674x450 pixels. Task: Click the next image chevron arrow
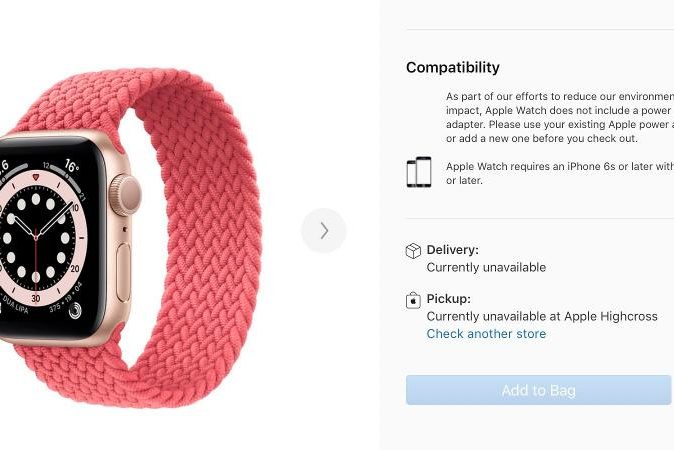[x=324, y=231]
